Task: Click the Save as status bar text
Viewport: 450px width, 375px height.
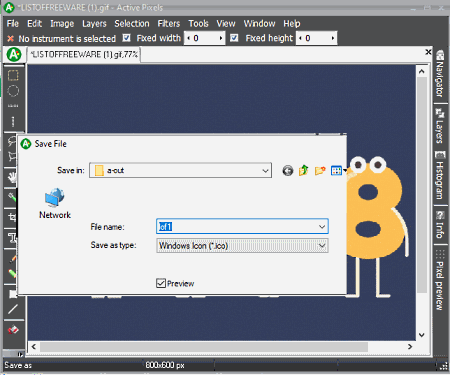Action: pos(18,365)
